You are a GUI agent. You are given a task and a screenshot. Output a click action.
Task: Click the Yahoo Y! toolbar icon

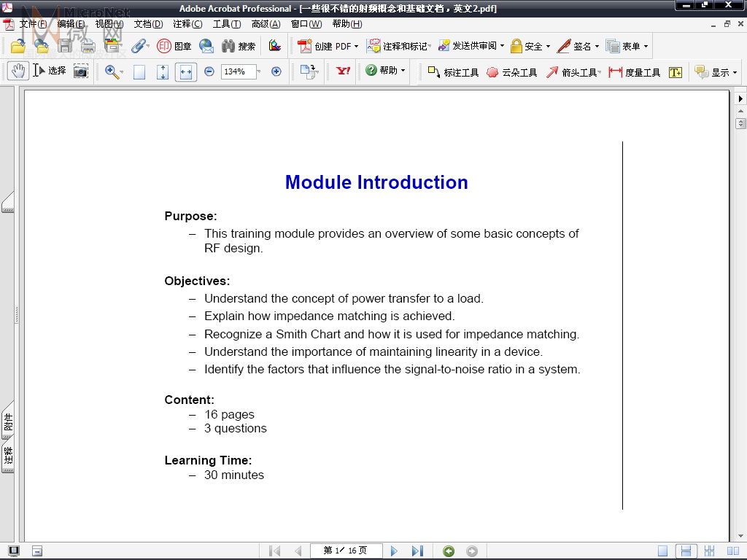[x=343, y=71]
